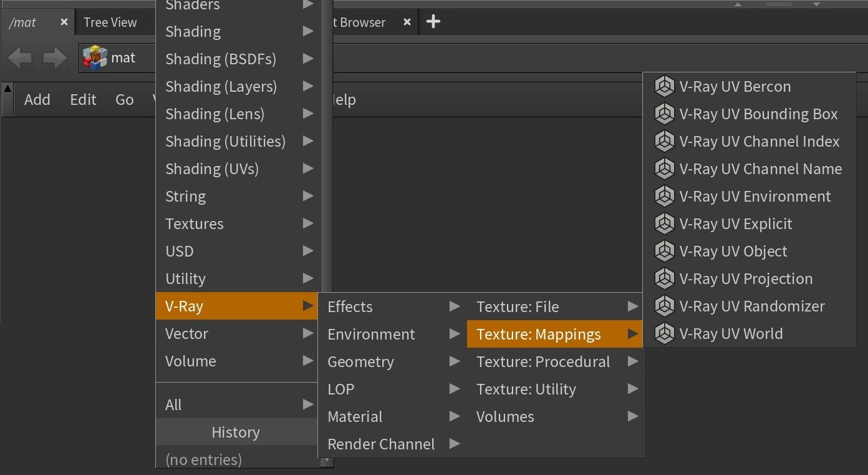Go forward with the right arrow

(x=55, y=58)
